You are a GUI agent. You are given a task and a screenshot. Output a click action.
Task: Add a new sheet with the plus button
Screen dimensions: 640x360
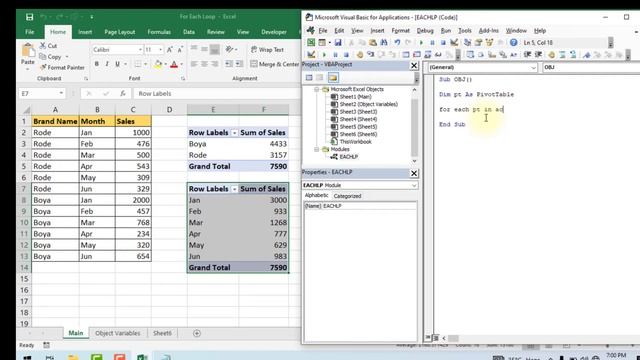[197, 333]
